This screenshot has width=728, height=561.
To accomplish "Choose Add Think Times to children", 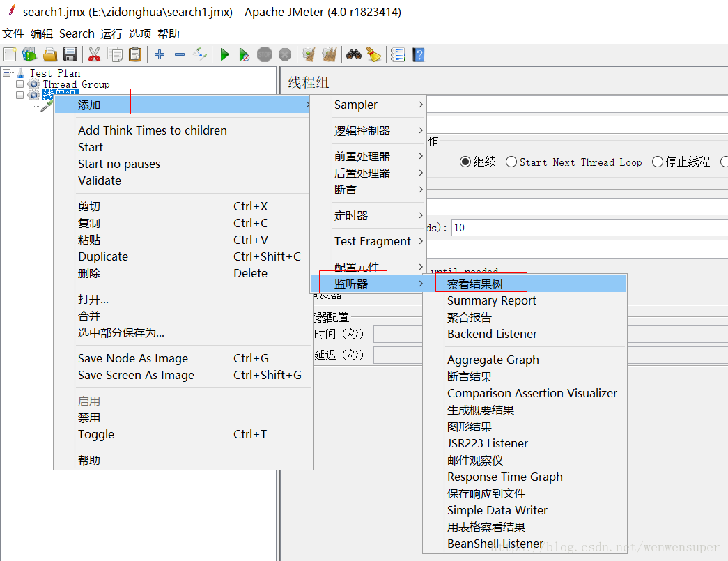I will point(183,130).
